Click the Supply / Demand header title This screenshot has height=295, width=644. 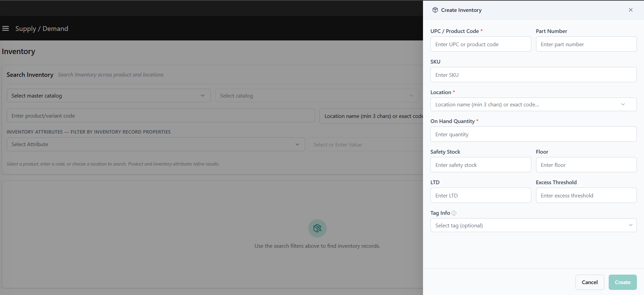coord(42,29)
